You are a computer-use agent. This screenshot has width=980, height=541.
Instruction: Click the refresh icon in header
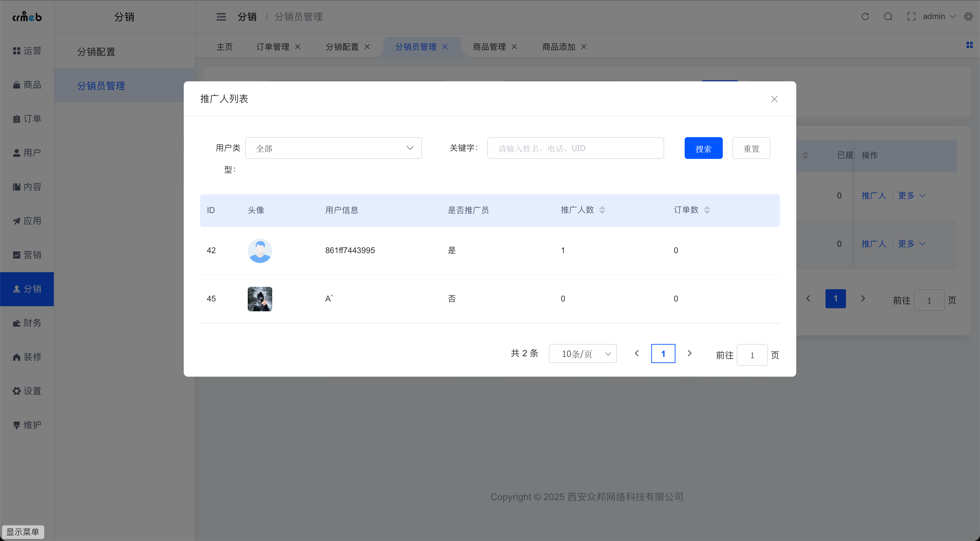click(x=865, y=17)
